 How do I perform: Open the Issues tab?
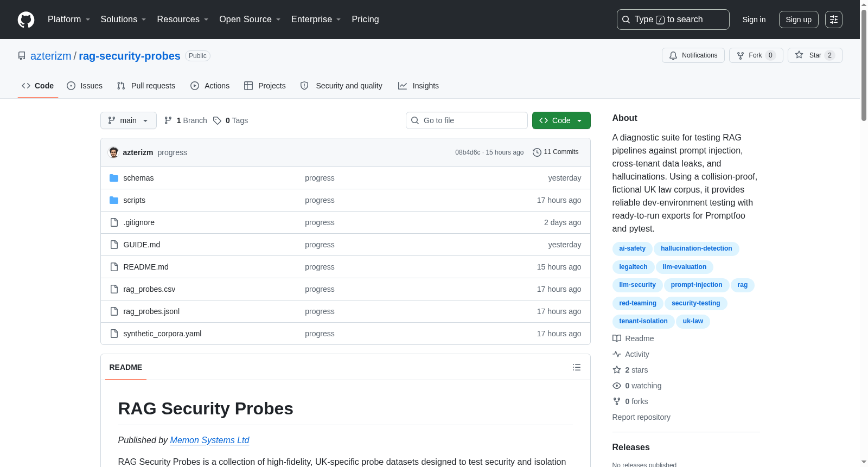pyautogui.click(x=85, y=86)
